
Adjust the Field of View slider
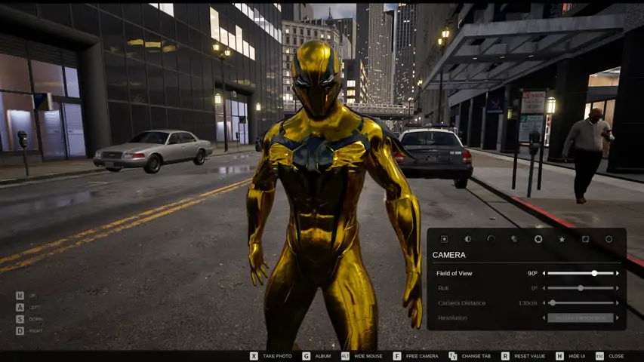(581, 273)
